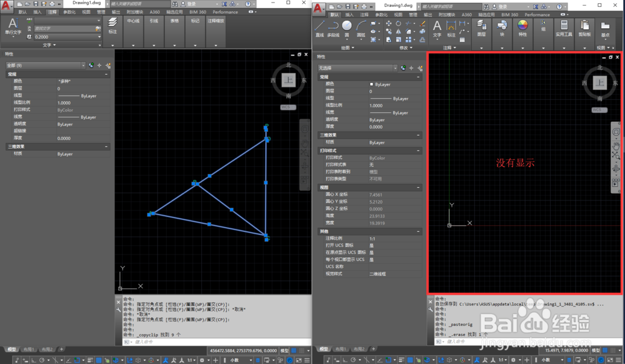Click the WCS label below left ViewCube
The image size is (625, 364).
(287, 107)
